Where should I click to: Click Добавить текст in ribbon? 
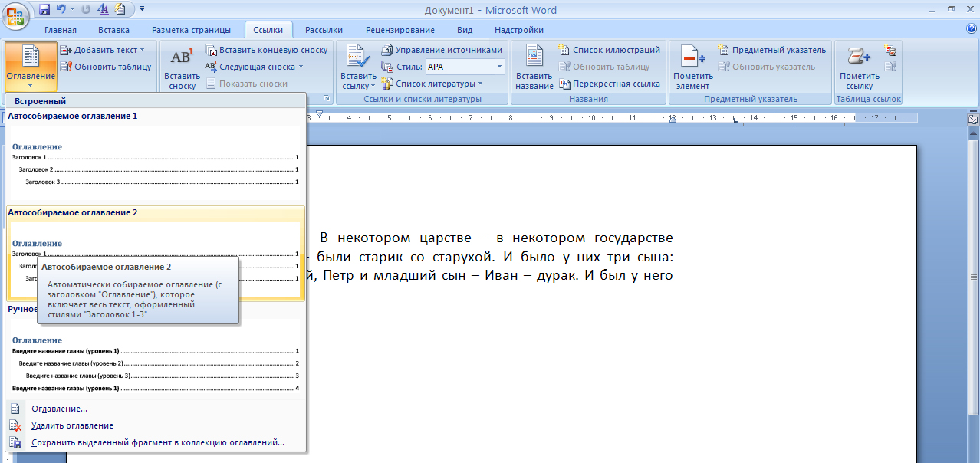pyautogui.click(x=104, y=50)
